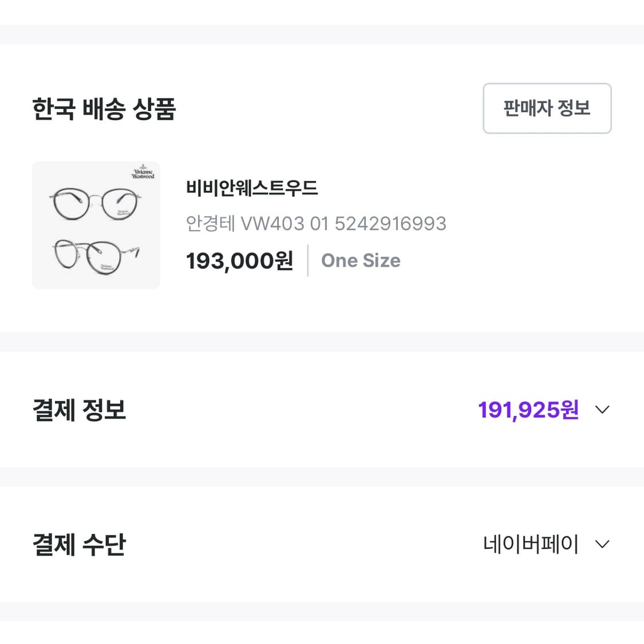This screenshot has width=644, height=644.
Task: Click the product code 안경테 VW403 01 5242916993
Action: click(x=316, y=223)
